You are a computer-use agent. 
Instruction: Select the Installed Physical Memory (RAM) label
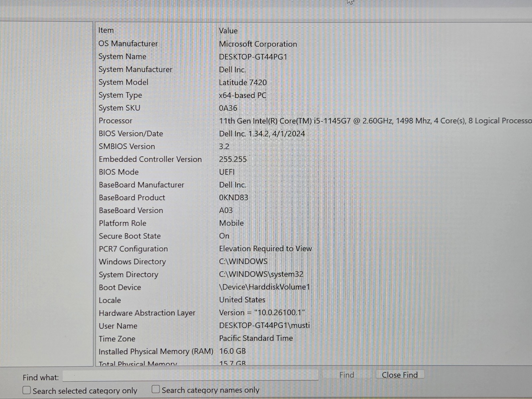click(x=156, y=351)
